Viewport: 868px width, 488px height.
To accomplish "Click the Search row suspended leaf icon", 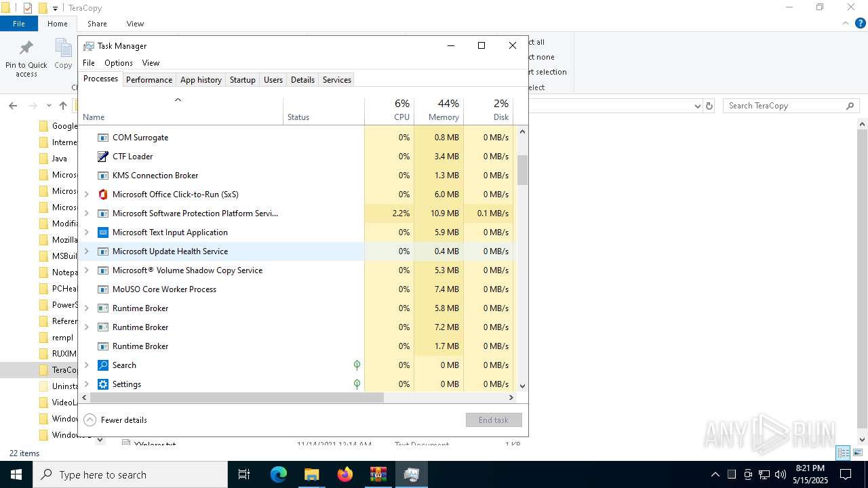I will click(357, 365).
